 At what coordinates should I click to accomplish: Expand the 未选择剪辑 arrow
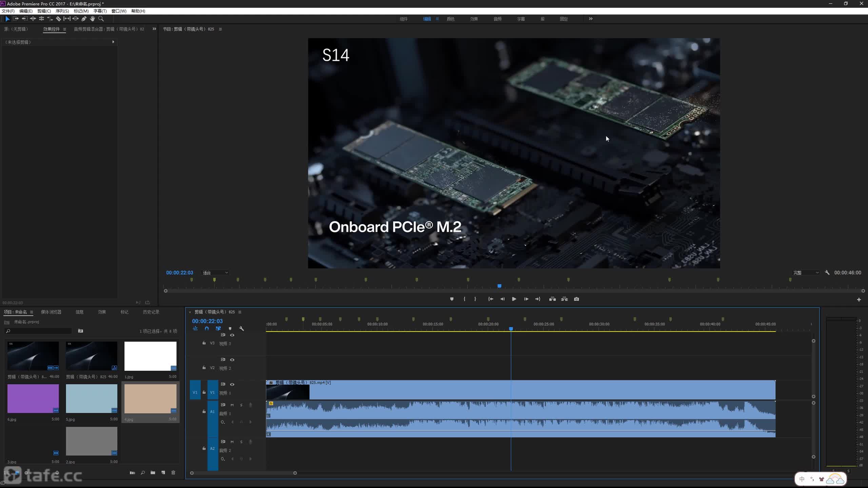(113, 42)
